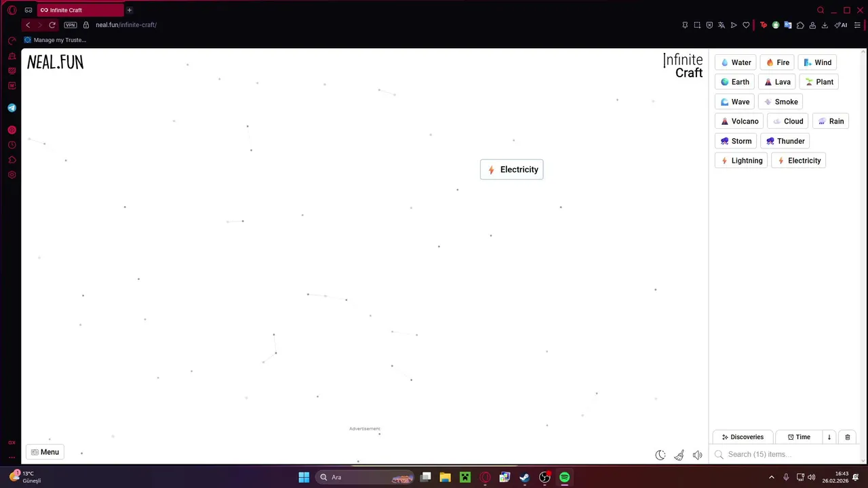The image size is (868, 488).
Task: Choose the Wind element
Action: pos(816,62)
